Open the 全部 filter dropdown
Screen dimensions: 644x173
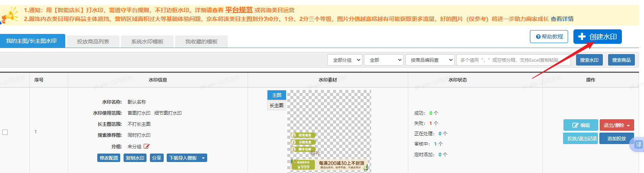point(383,60)
